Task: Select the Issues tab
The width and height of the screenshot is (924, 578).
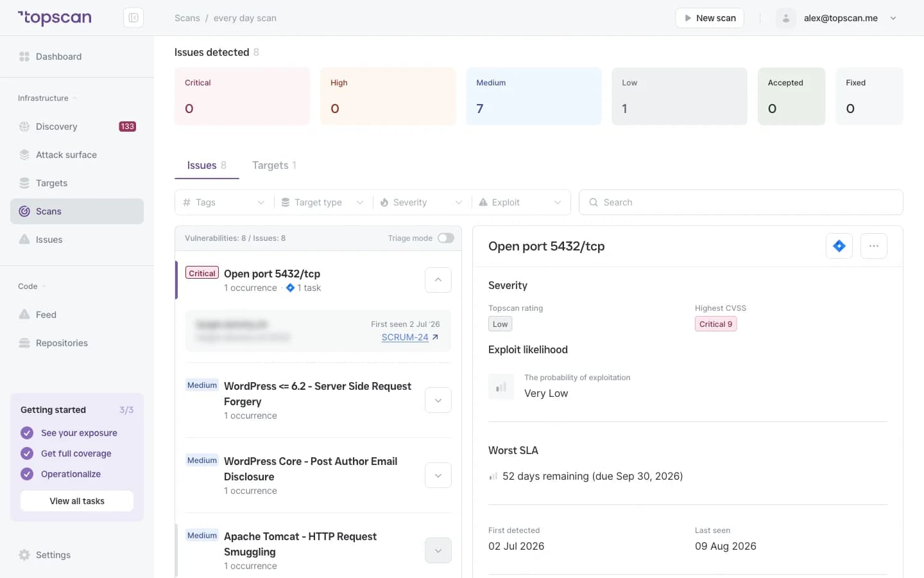Action: point(207,166)
